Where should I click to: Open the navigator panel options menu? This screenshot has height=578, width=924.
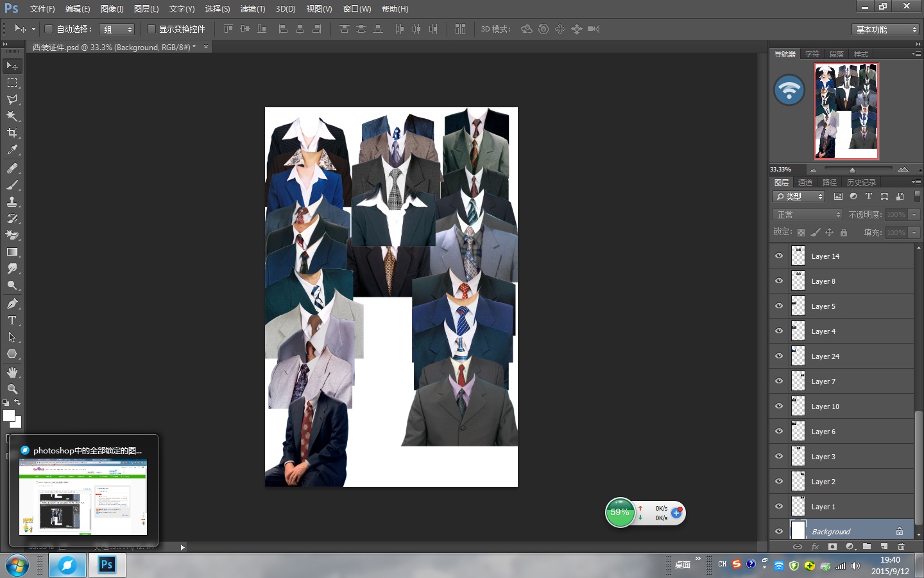click(916, 54)
